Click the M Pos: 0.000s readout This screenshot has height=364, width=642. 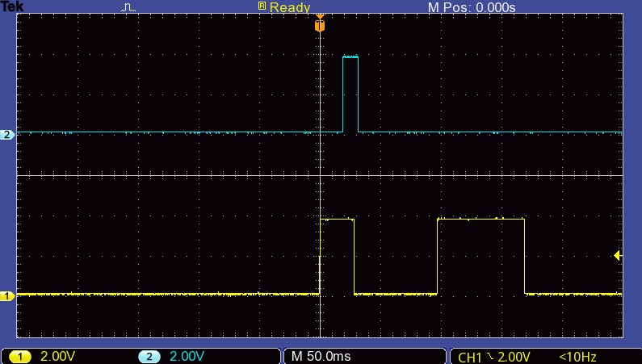472,7
